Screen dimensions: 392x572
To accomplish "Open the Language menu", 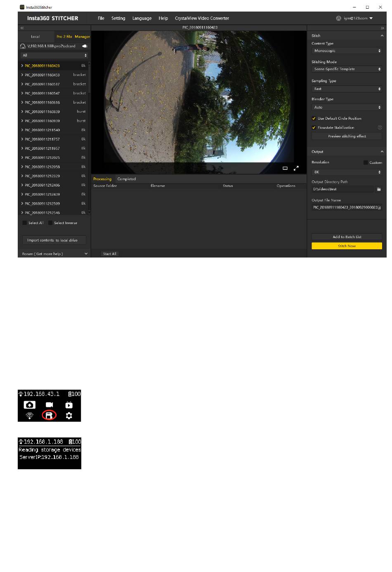I will tap(142, 18).
